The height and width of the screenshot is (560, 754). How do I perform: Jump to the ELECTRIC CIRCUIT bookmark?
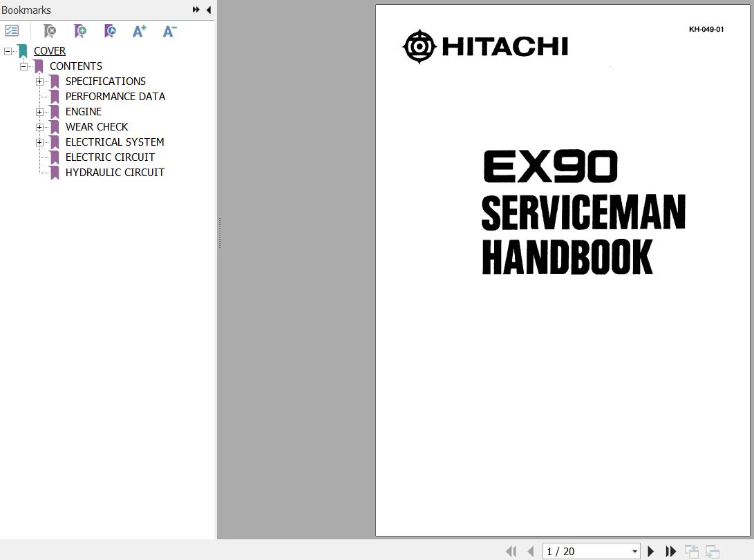tap(110, 157)
